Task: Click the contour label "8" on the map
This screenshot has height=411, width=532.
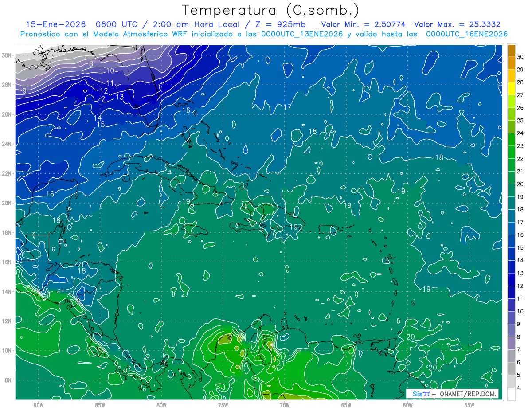Action: (x=91, y=63)
